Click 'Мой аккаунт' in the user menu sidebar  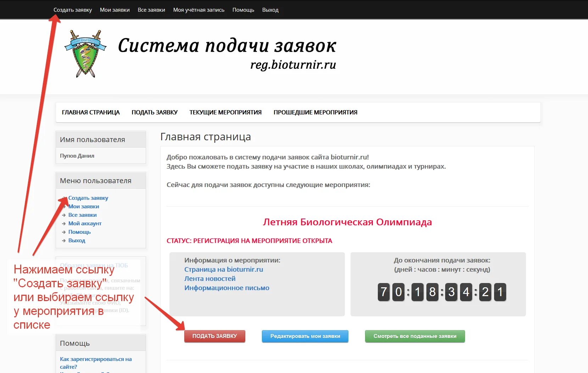(85, 224)
